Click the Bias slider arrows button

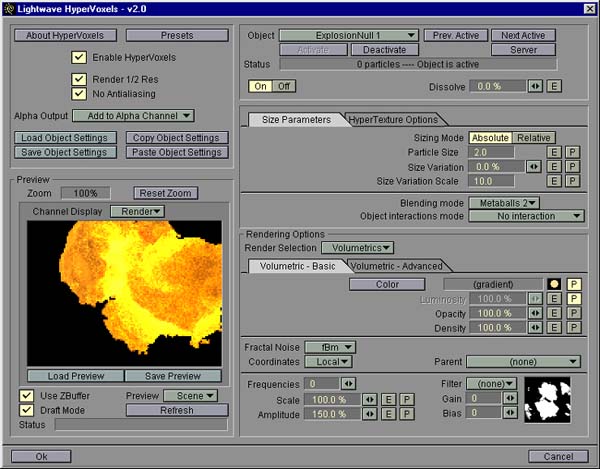pos(510,413)
